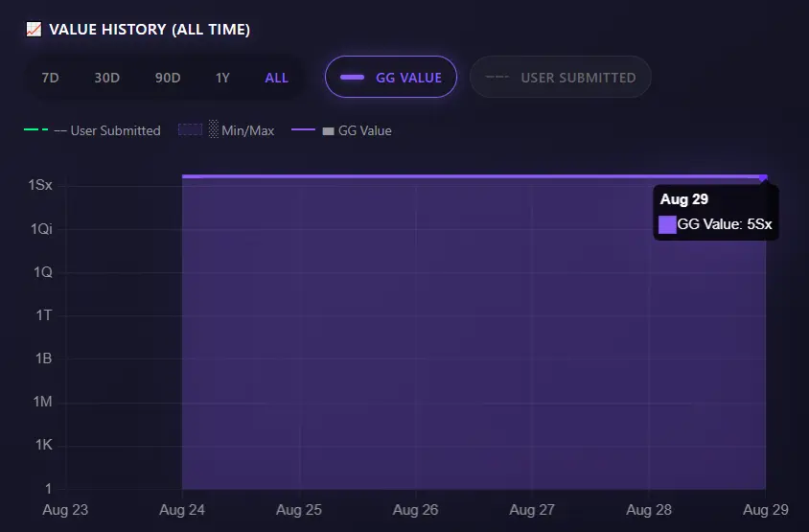Click the Min/Max dashed box legend swatch

(190, 129)
